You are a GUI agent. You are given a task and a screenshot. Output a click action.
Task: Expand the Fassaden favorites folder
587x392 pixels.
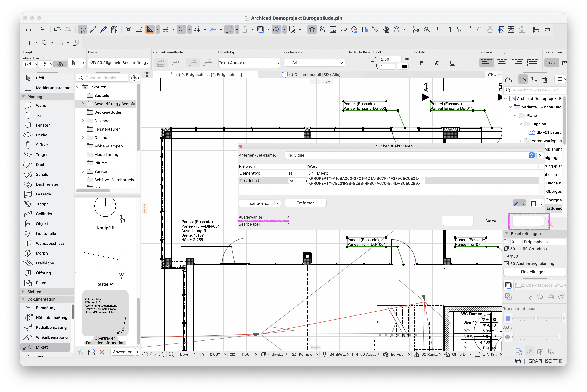point(83,121)
